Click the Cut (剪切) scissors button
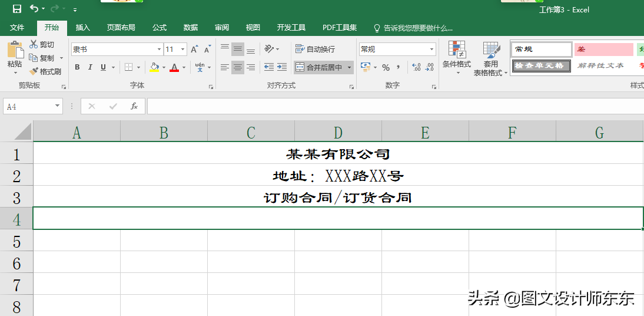 pos(42,44)
